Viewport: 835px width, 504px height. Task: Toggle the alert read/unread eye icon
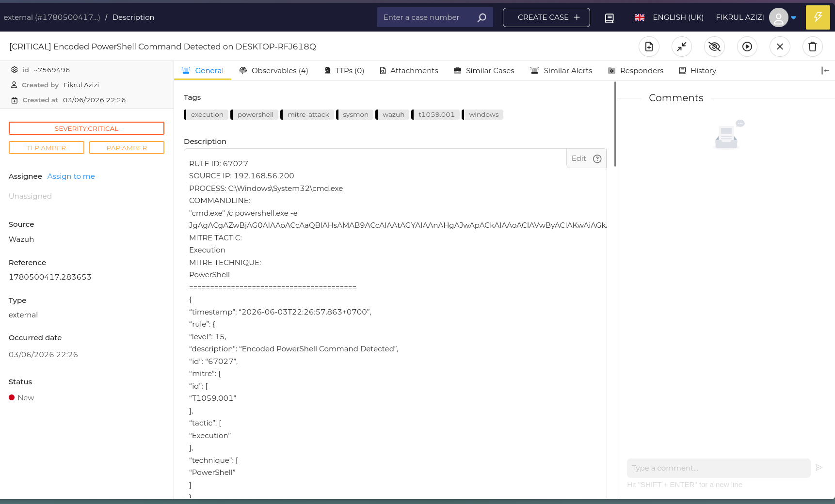714,47
